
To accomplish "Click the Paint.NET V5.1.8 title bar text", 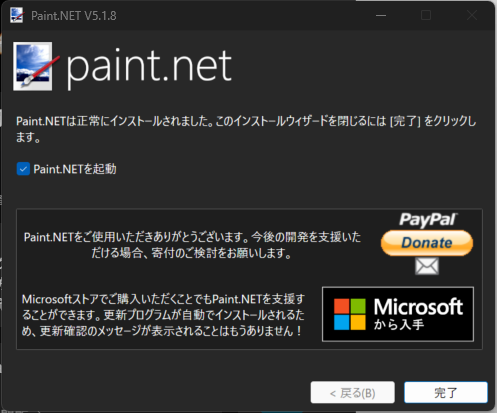I will coord(74,16).
